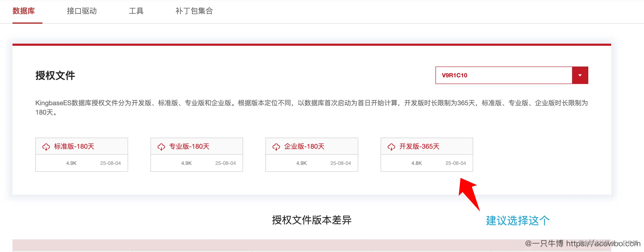This screenshot has width=644, height=252.
Task: Click the cloud download icon for 标准版-180天
Action: [x=46, y=147]
